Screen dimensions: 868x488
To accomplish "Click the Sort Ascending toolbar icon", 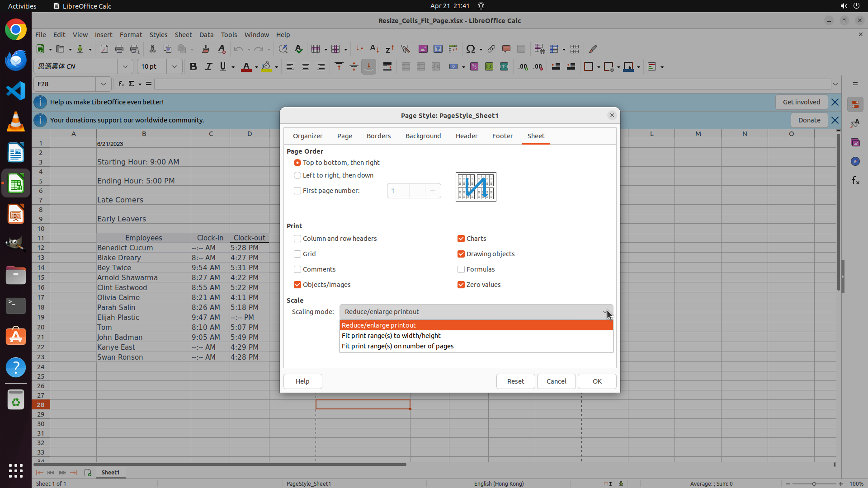I will pos(374,49).
